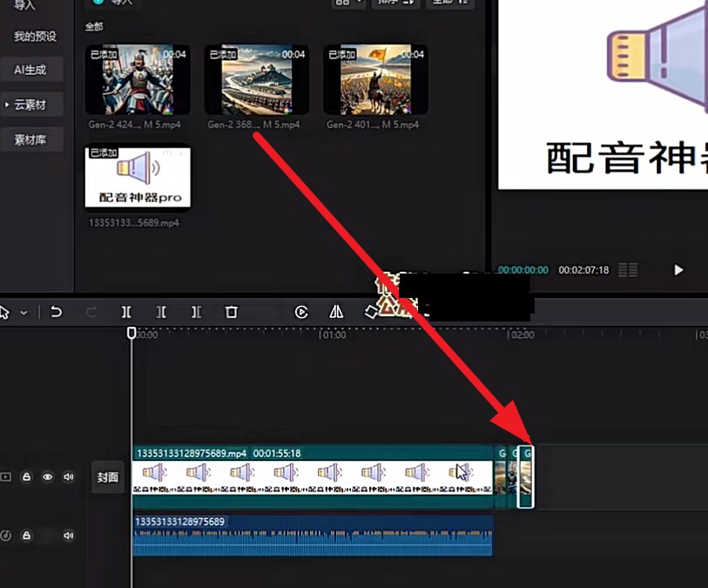The height and width of the screenshot is (588, 708).
Task: Split the clip at the playhead
Action: pos(126,312)
